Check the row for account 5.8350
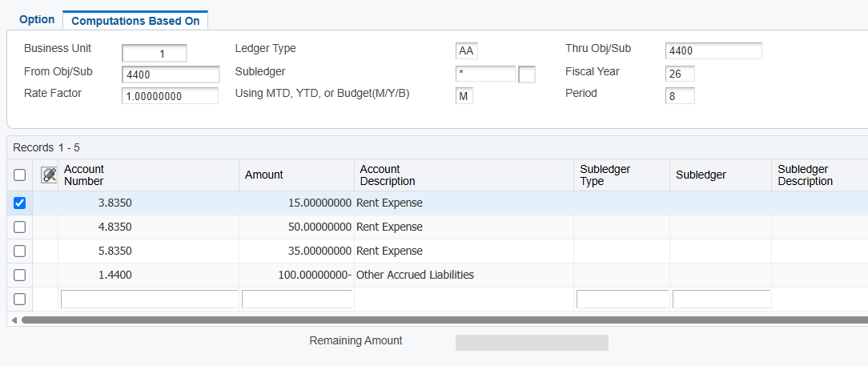Screen dimensions: 868x366 [19, 251]
